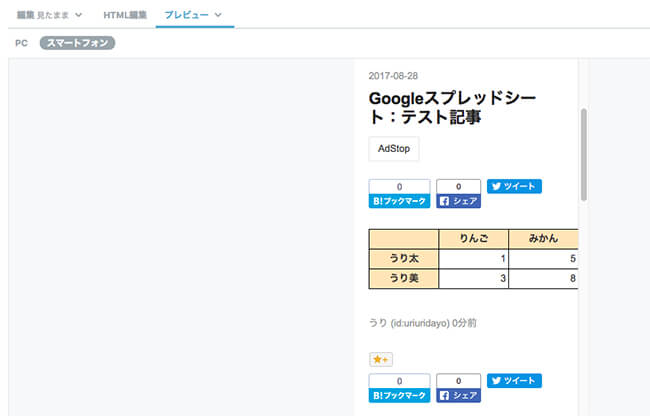Click the date 2017-08-28
The width and height of the screenshot is (650, 416).
click(x=393, y=76)
